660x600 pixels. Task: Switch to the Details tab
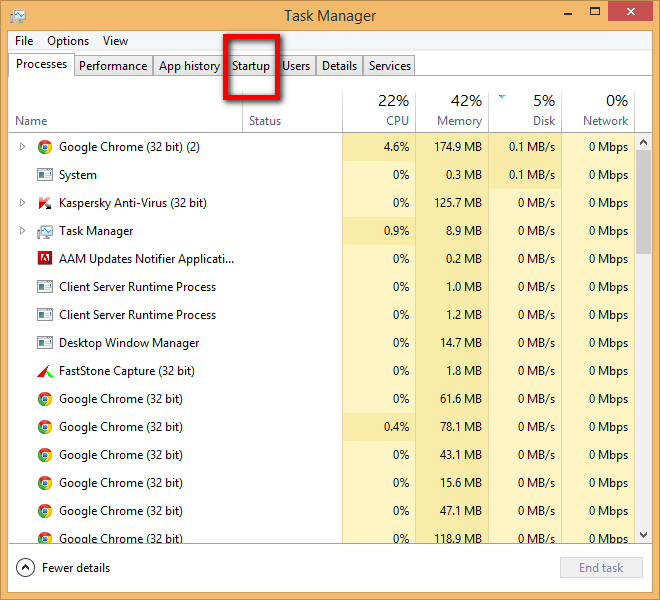coord(339,66)
